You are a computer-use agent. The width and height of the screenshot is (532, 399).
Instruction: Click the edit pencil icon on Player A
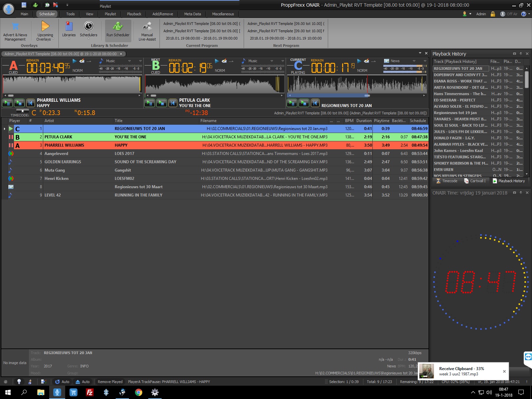[82, 61]
